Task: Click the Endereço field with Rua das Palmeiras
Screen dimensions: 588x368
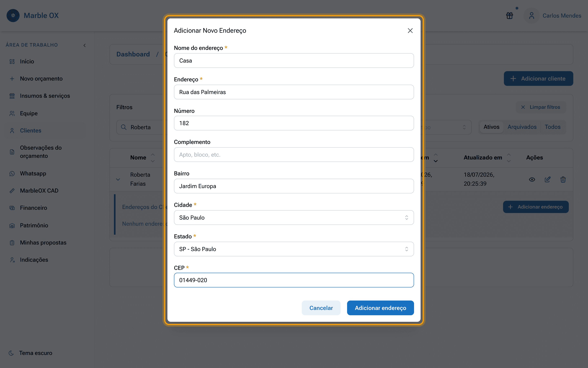Action: [x=294, y=92]
